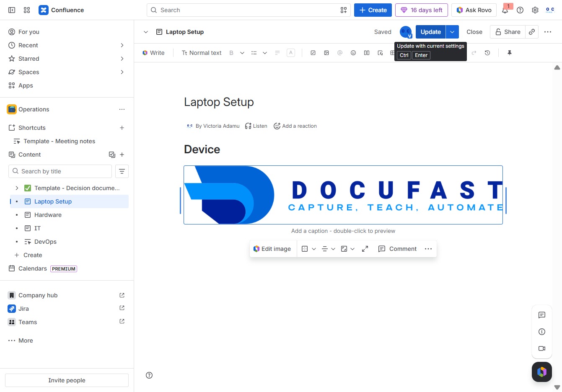Insert image using the toolbar picture icon

[x=326, y=53]
